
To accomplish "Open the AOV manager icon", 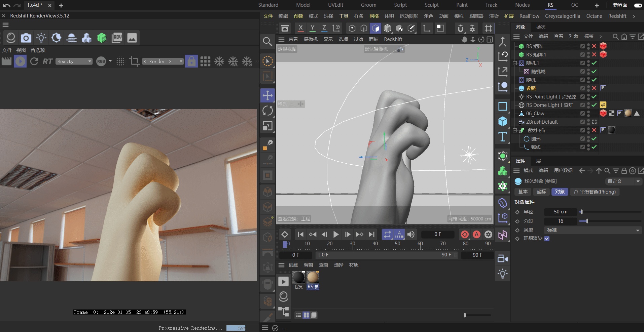I will coord(117,38).
